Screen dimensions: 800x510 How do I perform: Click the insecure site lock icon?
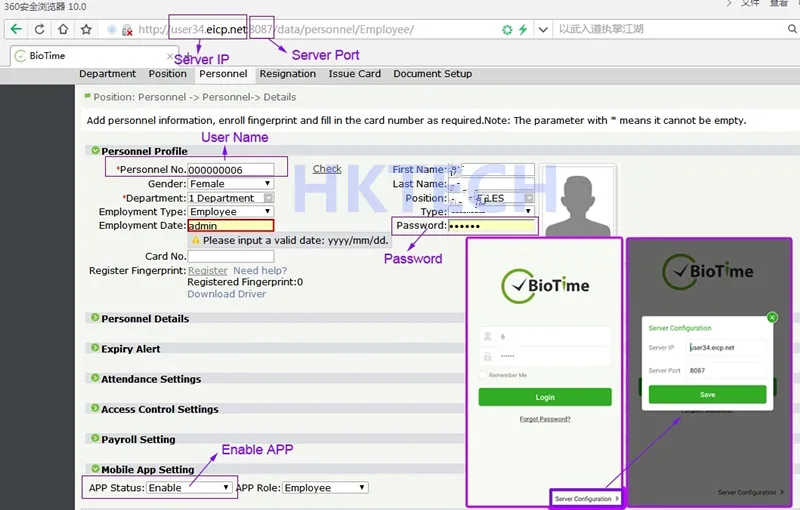127,30
